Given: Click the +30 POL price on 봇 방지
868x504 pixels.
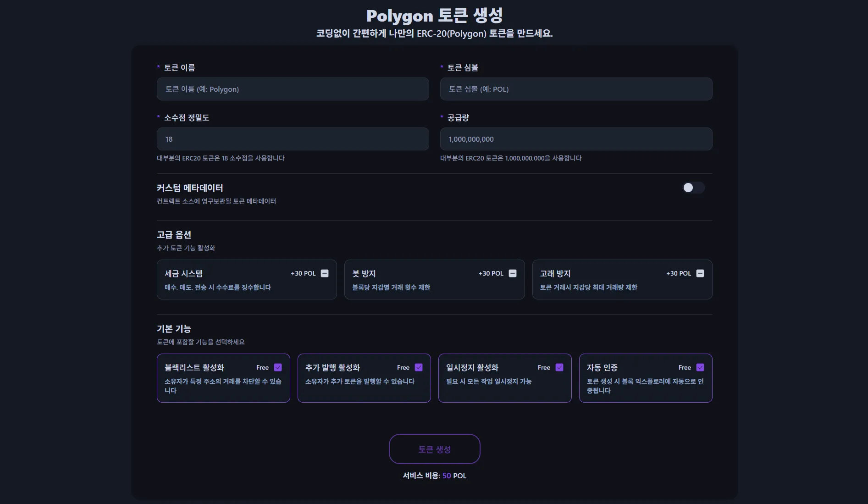Looking at the screenshot, I should point(491,273).
